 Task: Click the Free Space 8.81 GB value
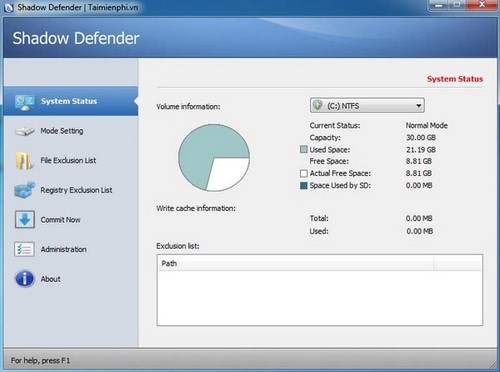pos(419,161)
